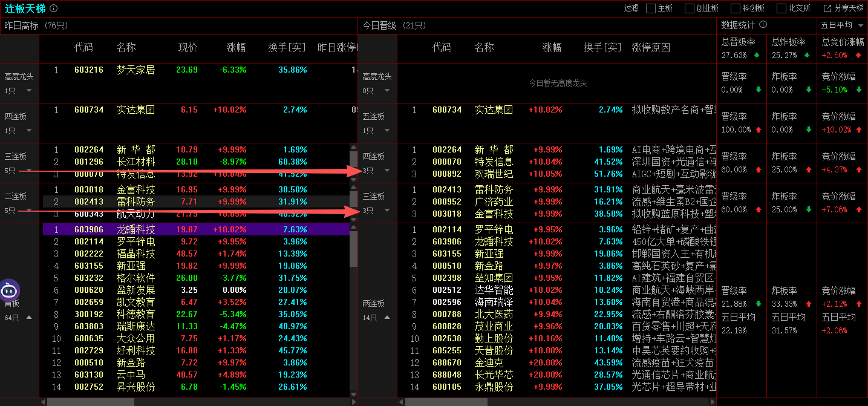868x406 pixels.
Task: Open info icon next to 数据统计
Action: click(763, 25)
